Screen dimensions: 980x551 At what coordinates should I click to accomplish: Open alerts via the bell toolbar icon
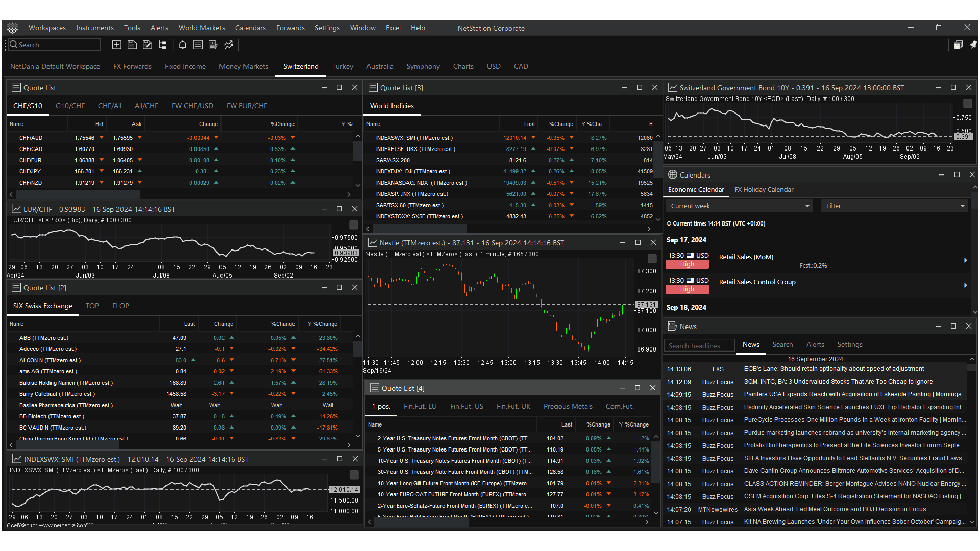click(x=183, y=45)
